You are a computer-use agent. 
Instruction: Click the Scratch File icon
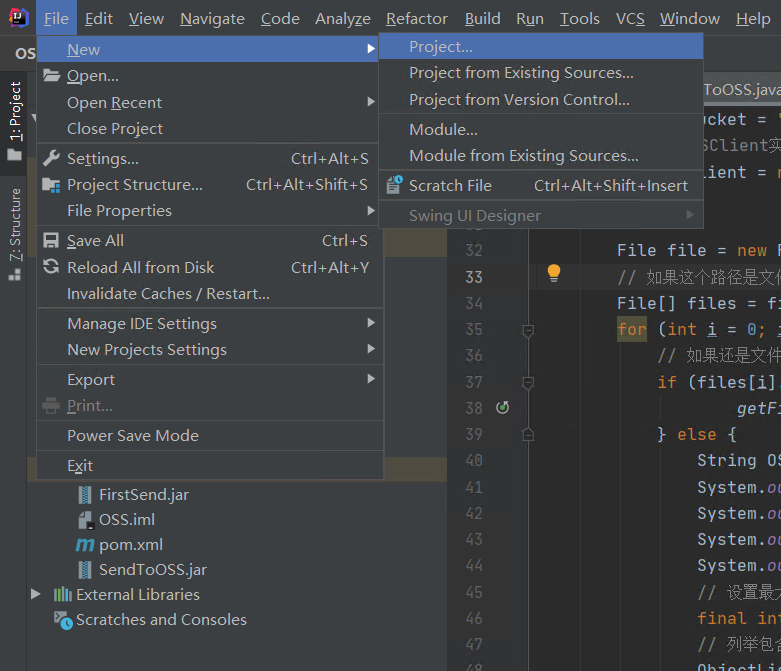pyautogui.click(x=393, y=185)
